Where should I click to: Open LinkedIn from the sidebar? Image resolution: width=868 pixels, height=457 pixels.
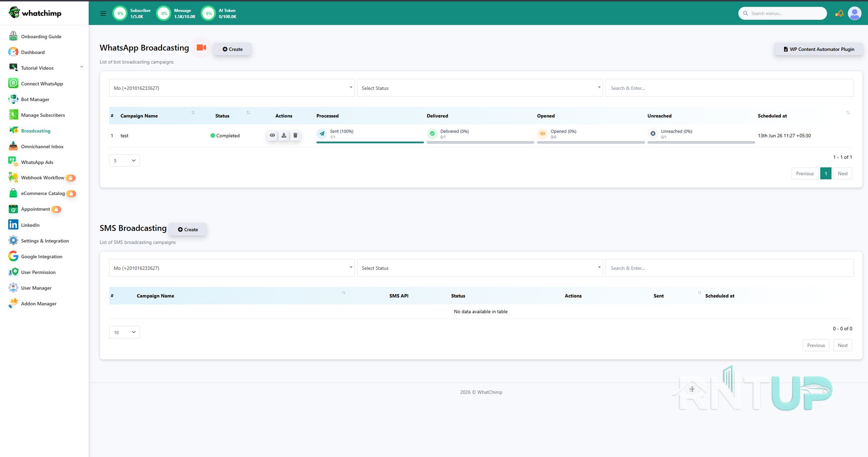(30, 225)
